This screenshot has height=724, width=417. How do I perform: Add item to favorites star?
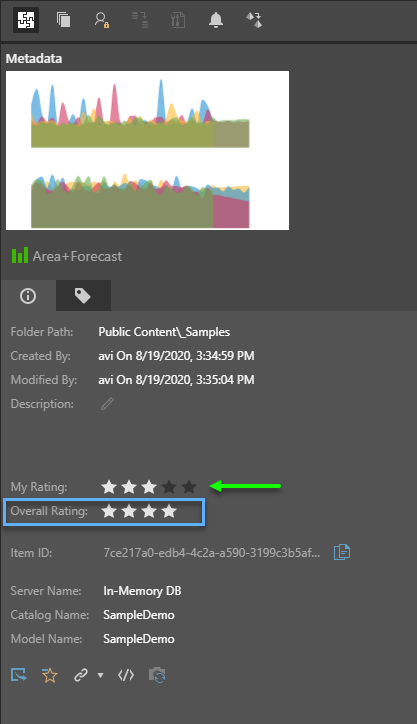pos(49,676)
